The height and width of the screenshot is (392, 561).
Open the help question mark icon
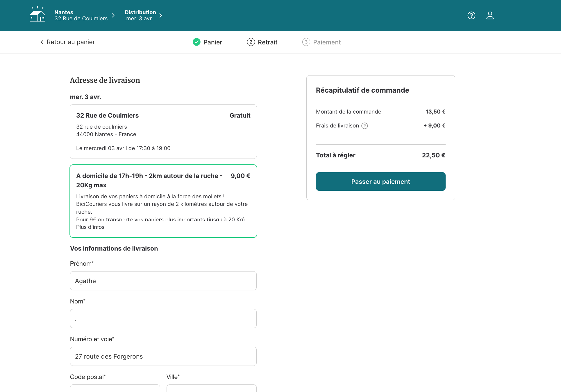pyautogui.click(x=471, y=15)
